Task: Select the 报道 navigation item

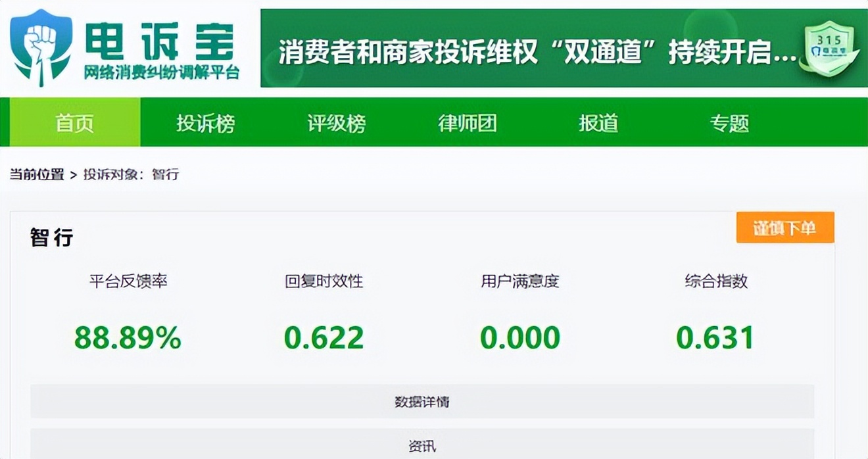Action: (598, 123)
